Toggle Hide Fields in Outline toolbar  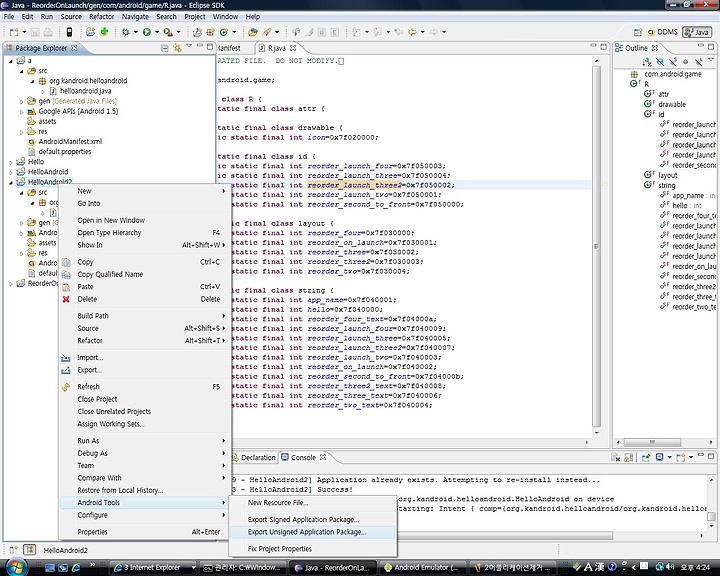point(660,62)
